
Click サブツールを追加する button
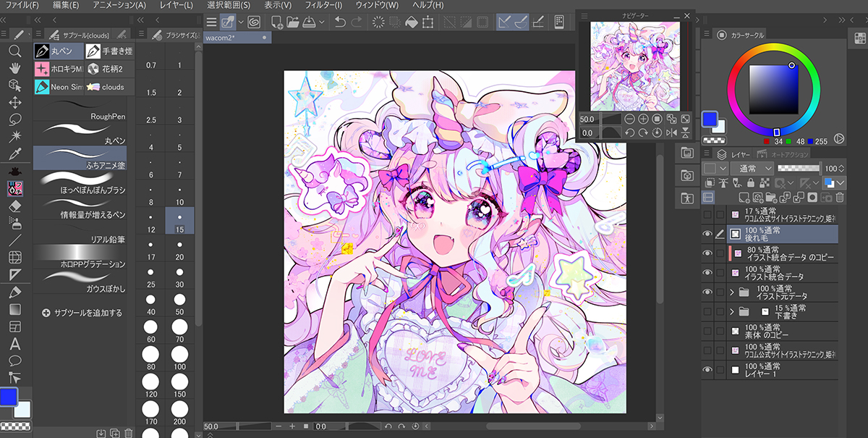tap(82, 313)
